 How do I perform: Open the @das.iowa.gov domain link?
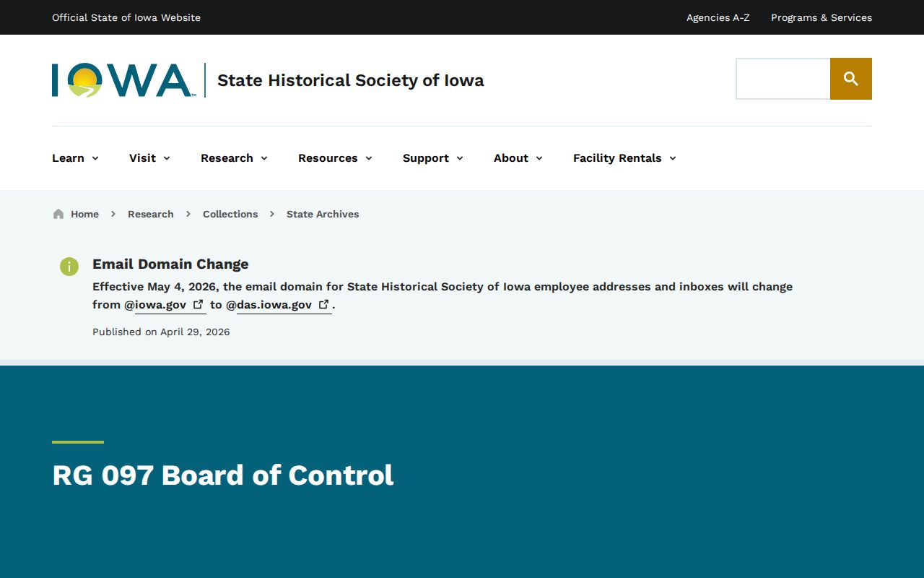pyautogui.click(x=284, y=305)
